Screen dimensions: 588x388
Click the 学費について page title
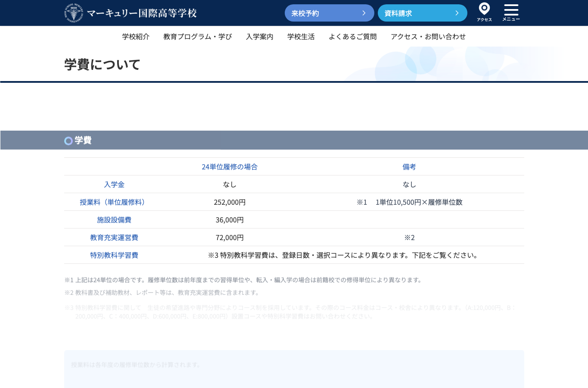pos(102,65)
